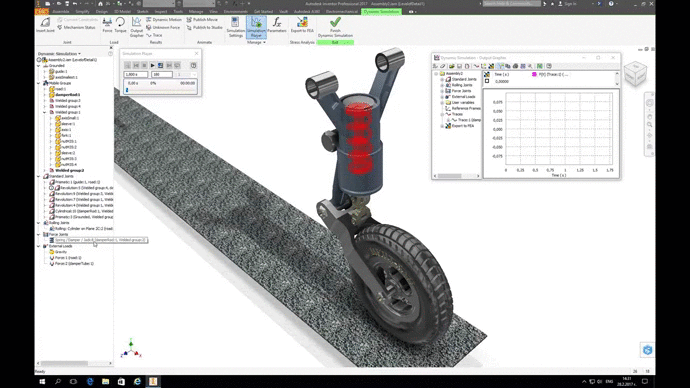Screen dimensions: 690x388
Task: Select damperRod:1 in browser tree
Action: pos(67,95)
